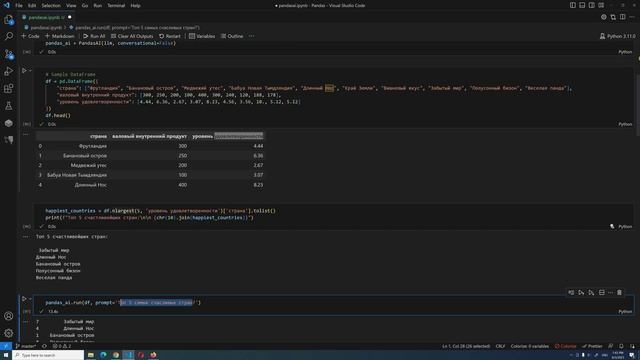The height and width of the screenshot is (360, 640).
Task: Open the Explorer view in activity bar
Action: click(9, 20)
